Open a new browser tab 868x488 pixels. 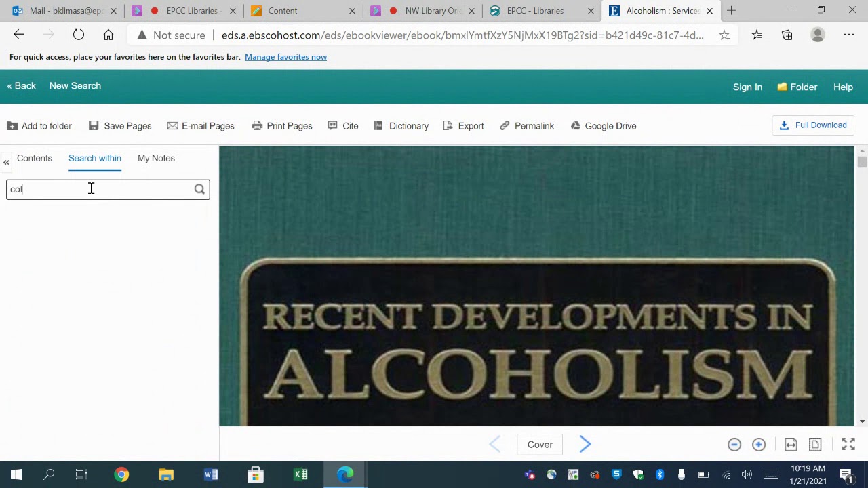click(731, 11)
